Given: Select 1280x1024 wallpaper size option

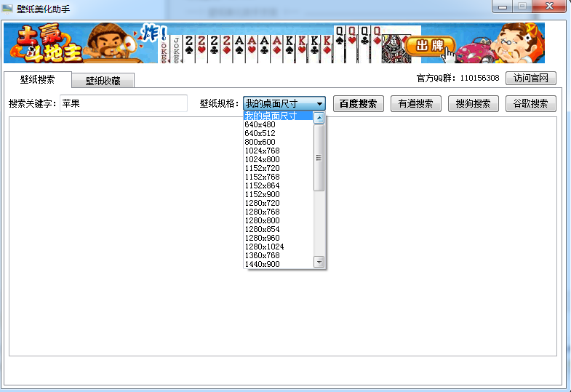Looking at the screenshot, I should (264, 247).
